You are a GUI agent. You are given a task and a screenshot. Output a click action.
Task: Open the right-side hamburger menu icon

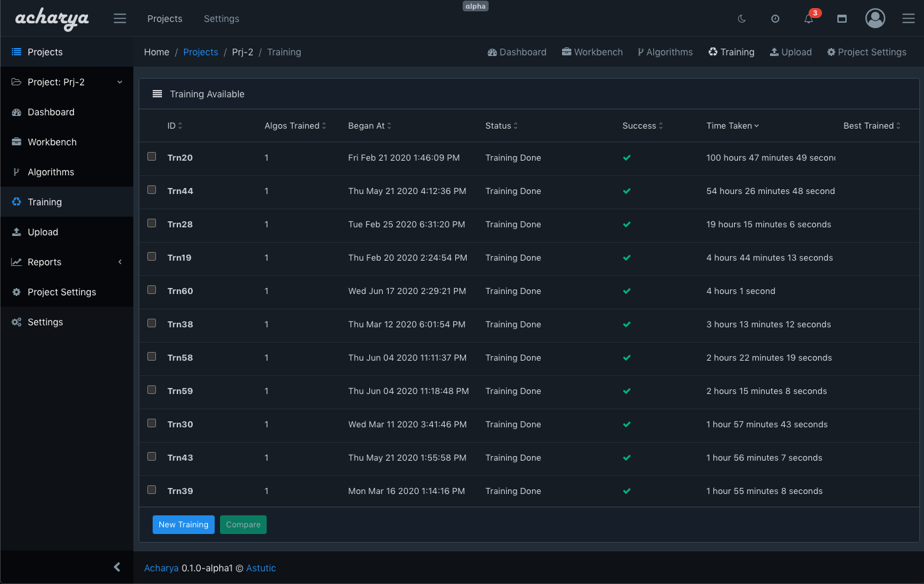tap(908, 19)
